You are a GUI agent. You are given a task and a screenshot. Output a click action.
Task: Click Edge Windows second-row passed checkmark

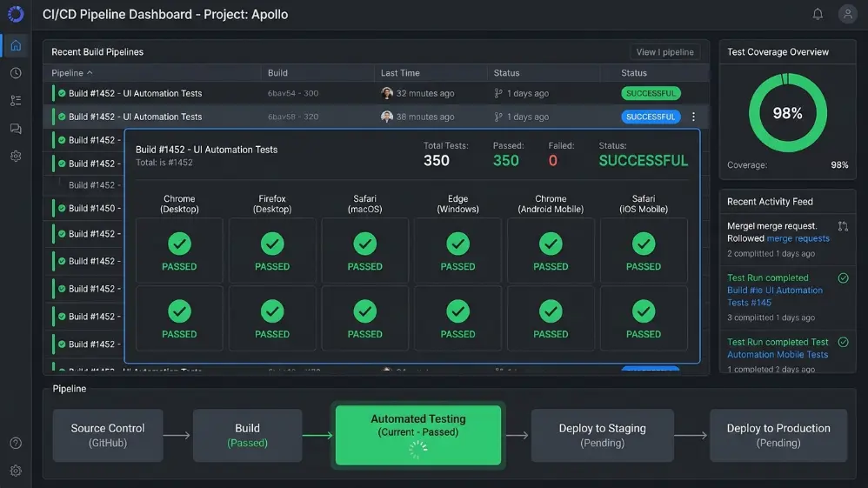click(x=457, y=311)
